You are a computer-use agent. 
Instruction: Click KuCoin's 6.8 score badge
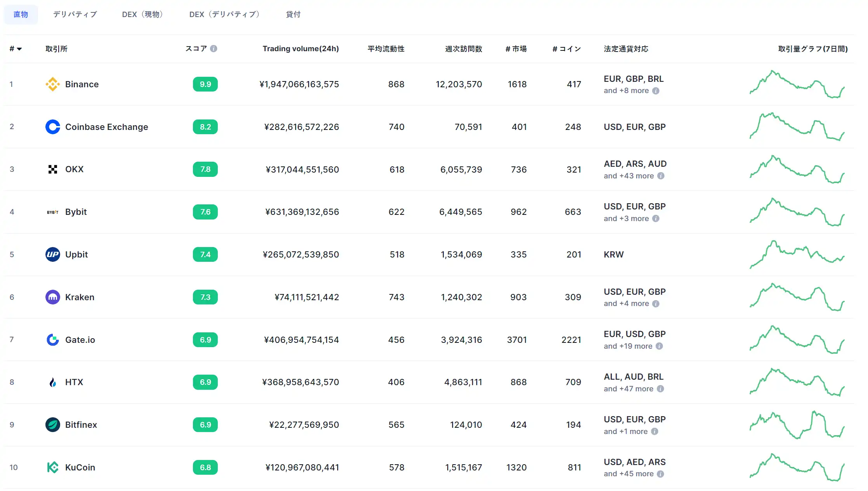[205, 467]
